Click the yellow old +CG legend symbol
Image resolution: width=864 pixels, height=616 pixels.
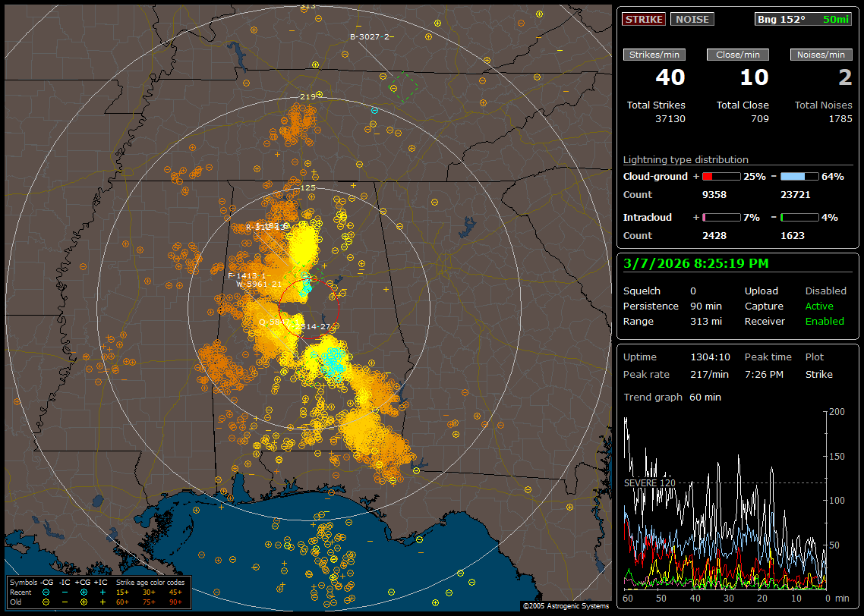pyautogui.click(x=84, y=602)
